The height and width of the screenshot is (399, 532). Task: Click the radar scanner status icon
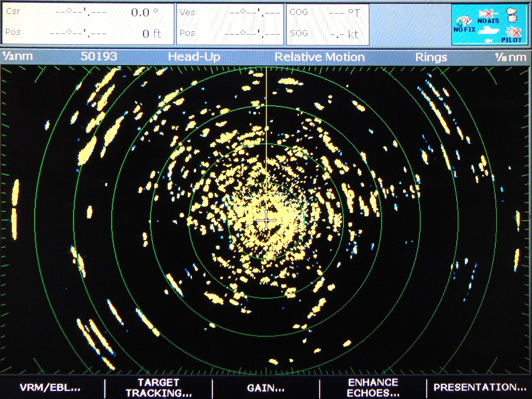[x=512, y=15]
